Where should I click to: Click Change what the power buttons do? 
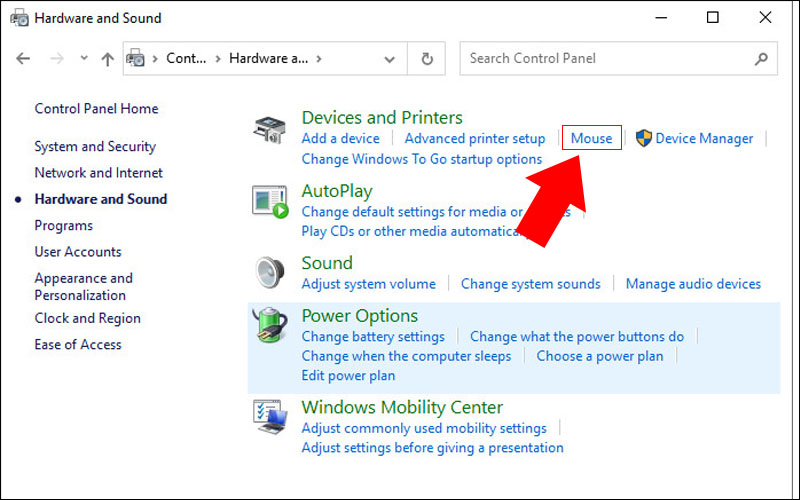577,336
